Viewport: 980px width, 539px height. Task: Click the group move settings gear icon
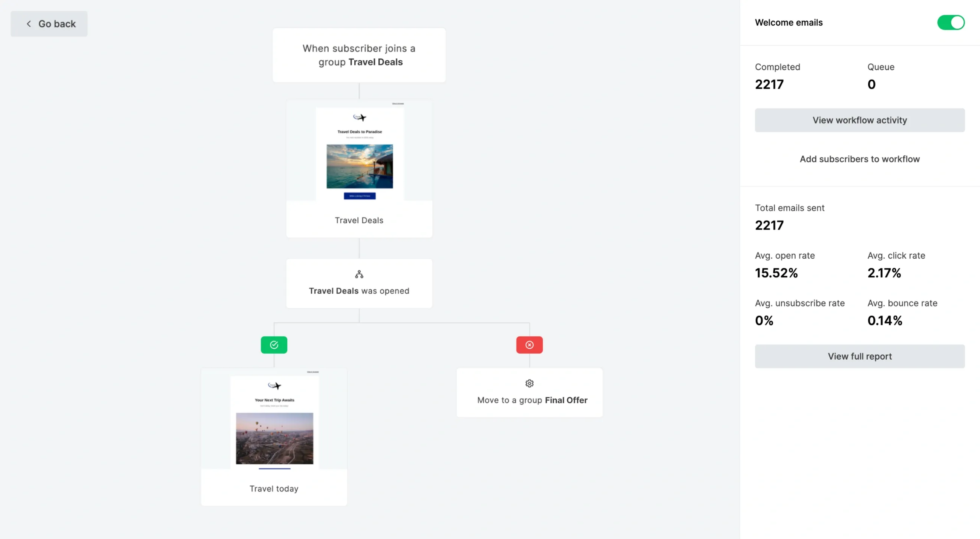tap(530, 384)
